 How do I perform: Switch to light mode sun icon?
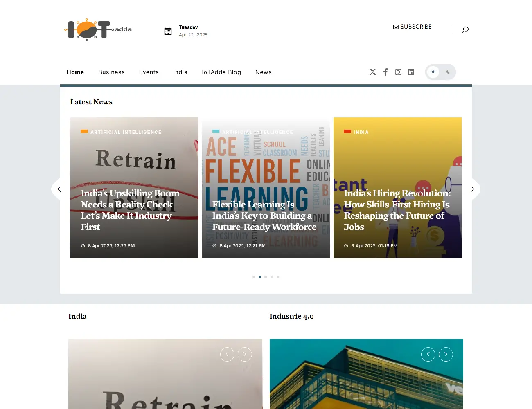[433, 72]
